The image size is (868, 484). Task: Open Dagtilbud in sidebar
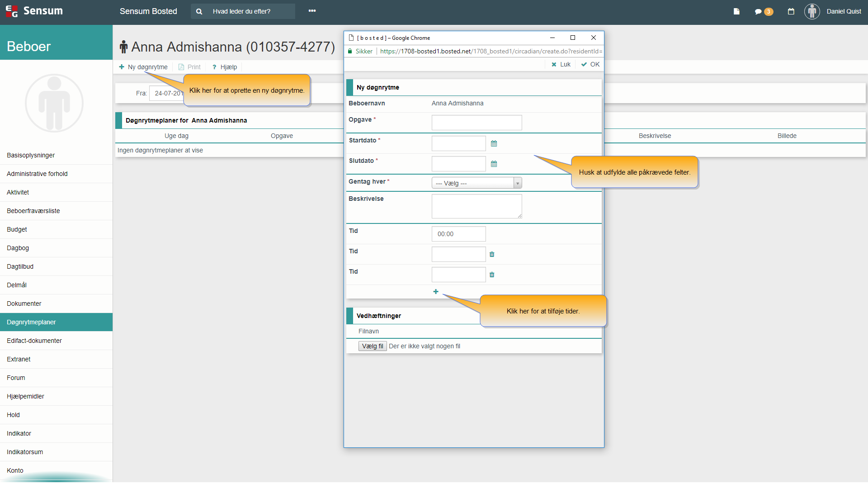(56, 266)
